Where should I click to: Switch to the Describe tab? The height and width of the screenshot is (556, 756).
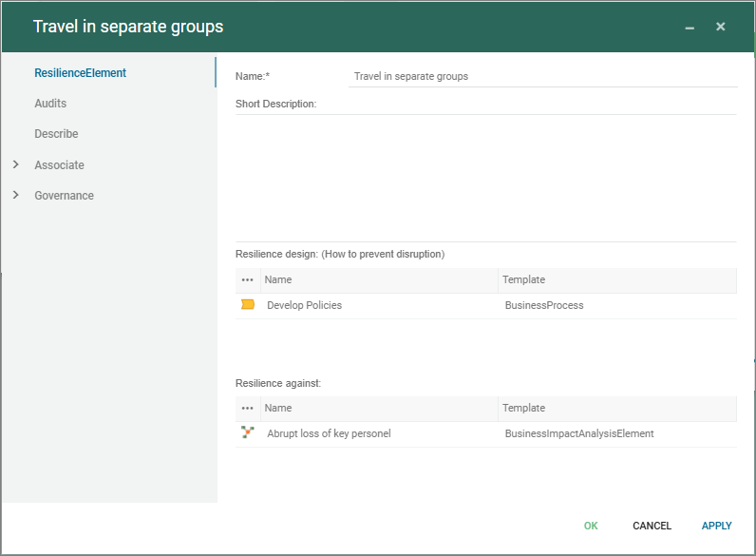tap(56, 134)
